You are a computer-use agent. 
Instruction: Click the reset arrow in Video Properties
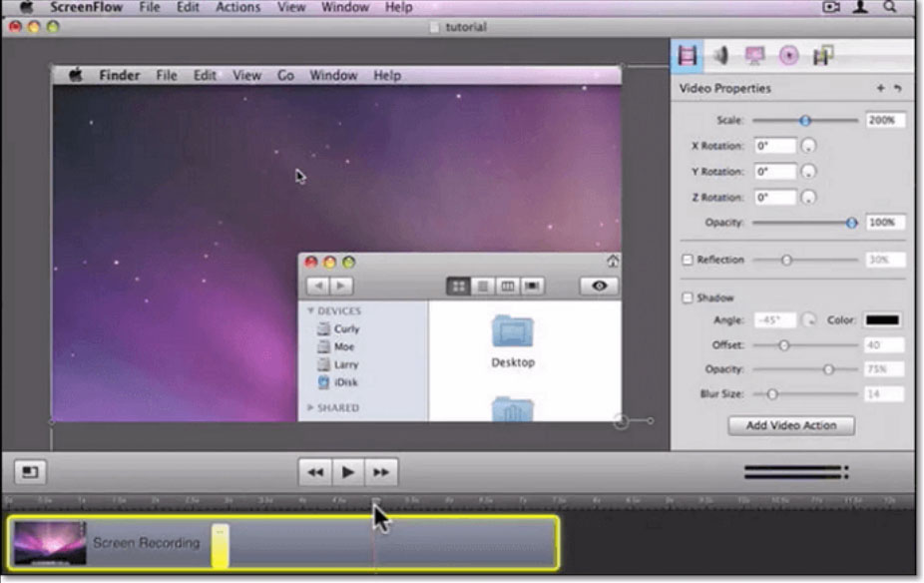[x=897, y=88]
